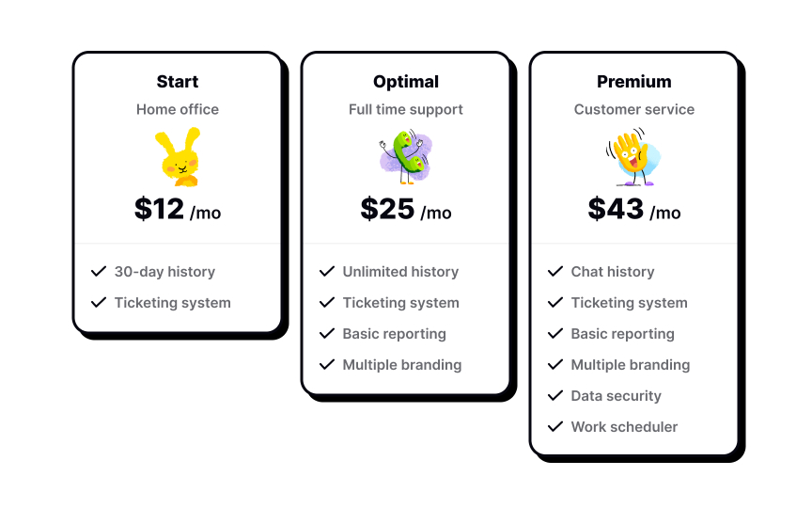The image size is (812, 508).
Task: Click checkmark beside Chat history
Action: pos(555,272)
